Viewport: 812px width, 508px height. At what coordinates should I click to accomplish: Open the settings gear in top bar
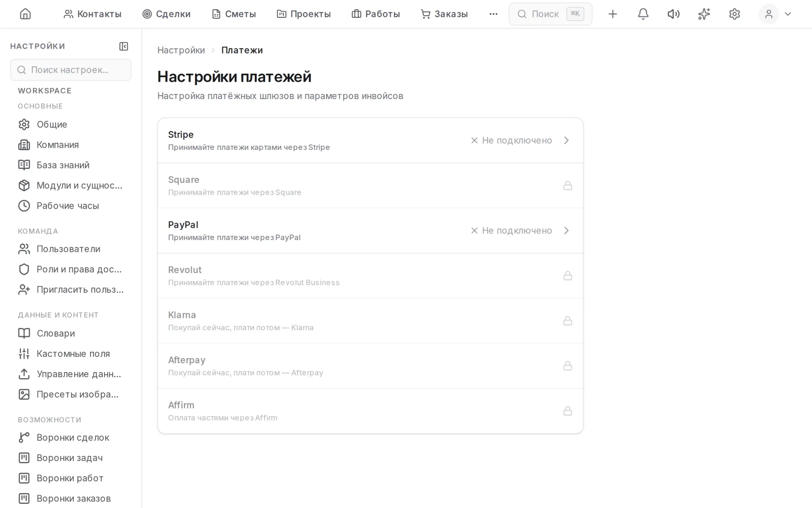734,14
